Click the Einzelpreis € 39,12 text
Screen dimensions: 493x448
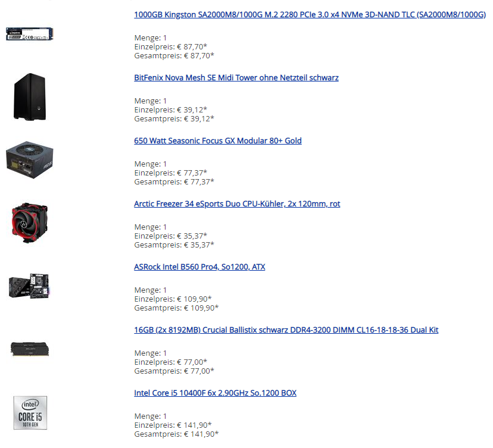click(x=170, y=110)
